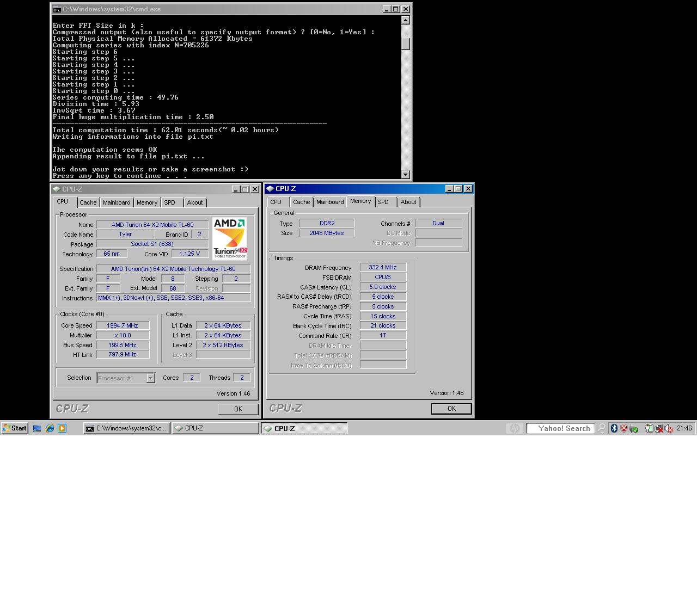Click the DRAM Frequency value 332.4 MHz
Screen dimensions: 697x616
[x=383, y=267]
